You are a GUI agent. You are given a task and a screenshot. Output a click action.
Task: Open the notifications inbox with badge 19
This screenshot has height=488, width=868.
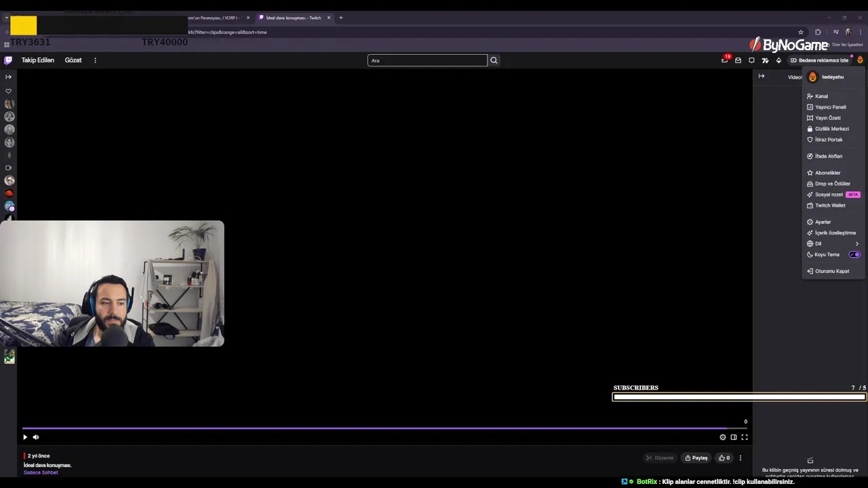tap(724, 60)
